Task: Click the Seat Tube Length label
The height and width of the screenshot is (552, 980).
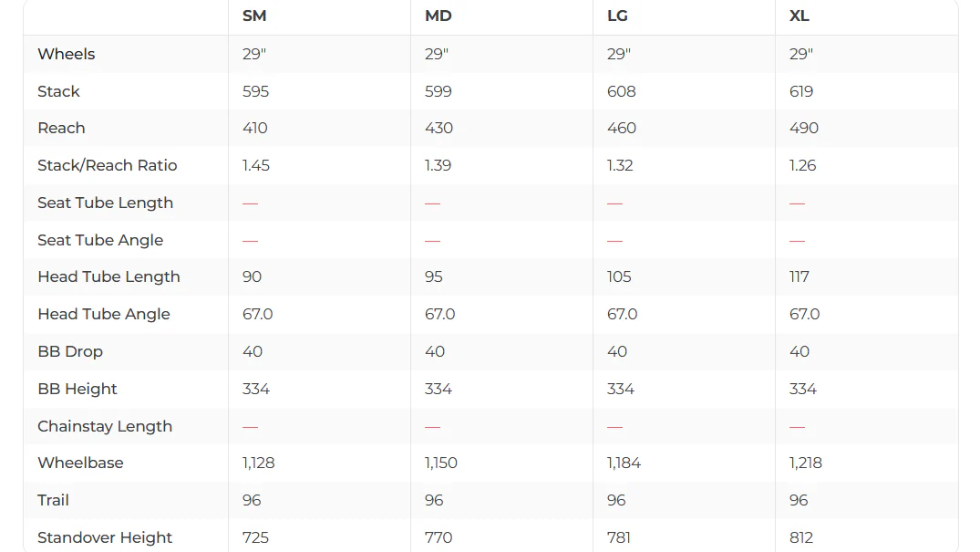Action: coord(105,203)
